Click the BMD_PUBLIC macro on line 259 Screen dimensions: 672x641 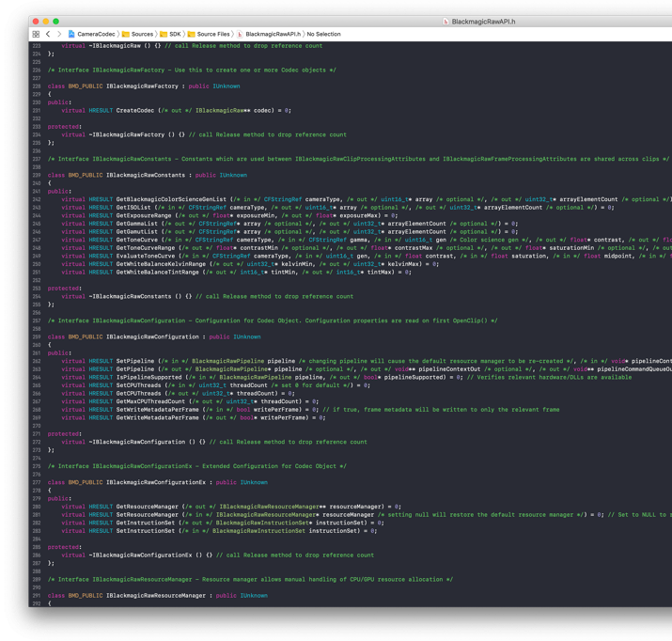(x=86, y=336)
